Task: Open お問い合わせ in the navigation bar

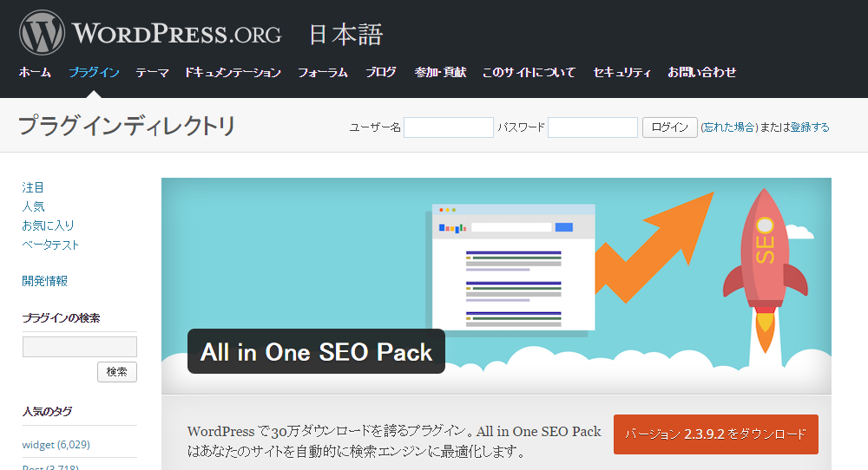Action: click(701, 73)
